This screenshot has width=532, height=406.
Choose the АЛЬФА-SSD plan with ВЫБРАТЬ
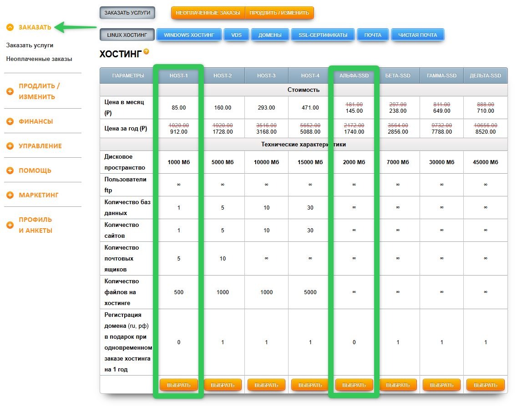point(354,385)
